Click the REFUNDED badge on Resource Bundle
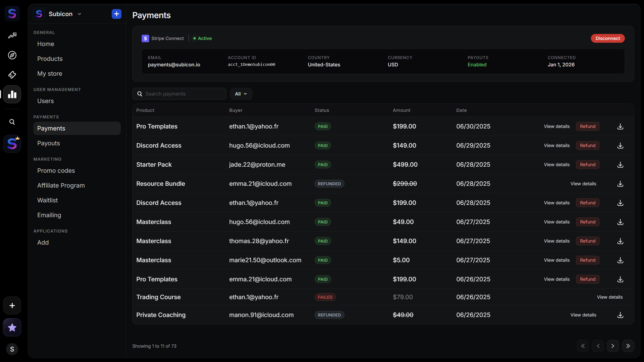This screenshot has height=362, width=644. (x=329, y=184)
